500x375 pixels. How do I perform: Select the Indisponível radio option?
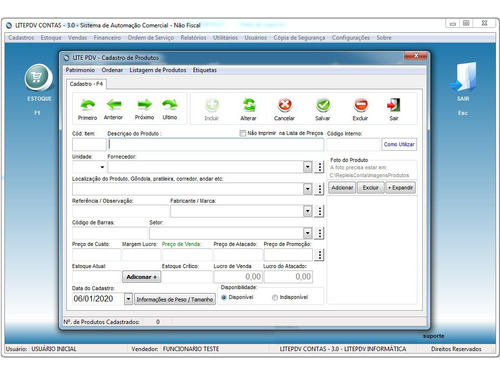[275, 297]
